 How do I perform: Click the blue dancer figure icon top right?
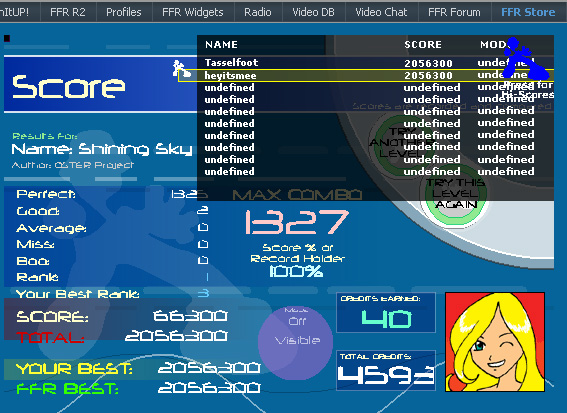click(526, 58)
